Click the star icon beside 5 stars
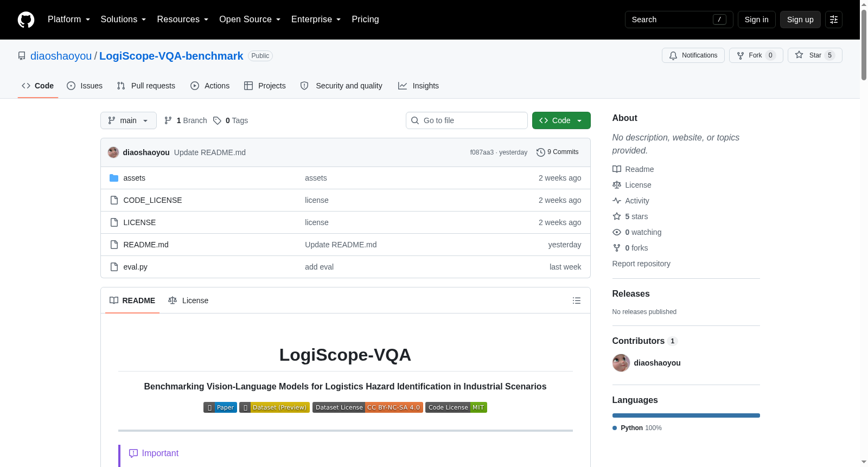 pyautogui.click(x=617, y=216)
